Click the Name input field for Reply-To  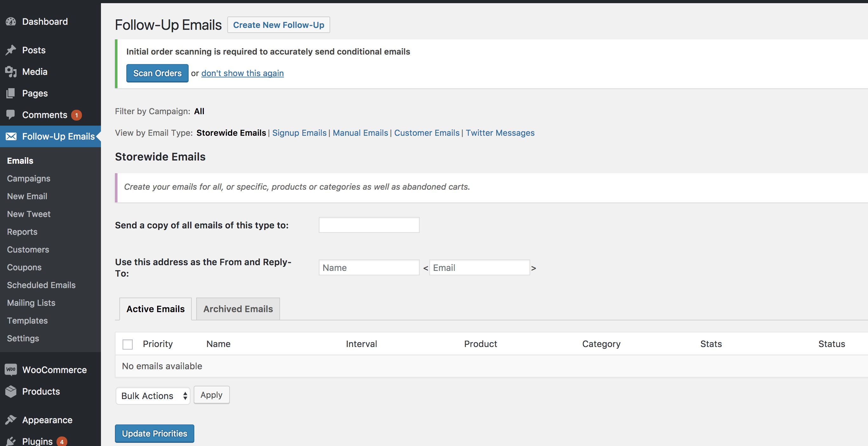(369, 267)
